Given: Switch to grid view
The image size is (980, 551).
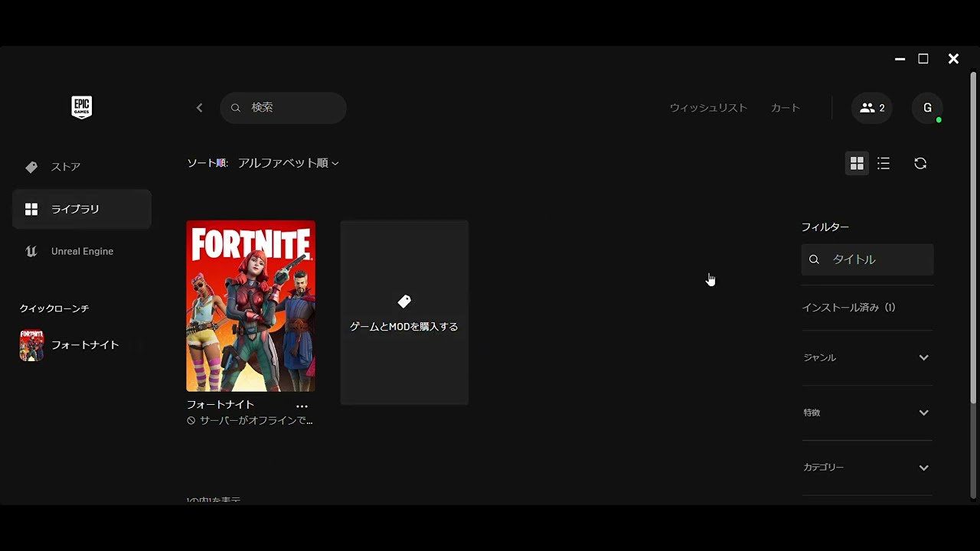Looking at the screenshot, I should (857, 163).
